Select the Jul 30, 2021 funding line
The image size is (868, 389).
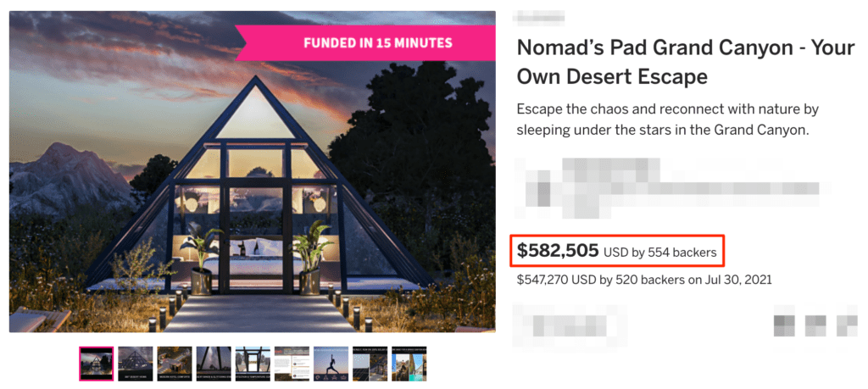tap(644, 280)
